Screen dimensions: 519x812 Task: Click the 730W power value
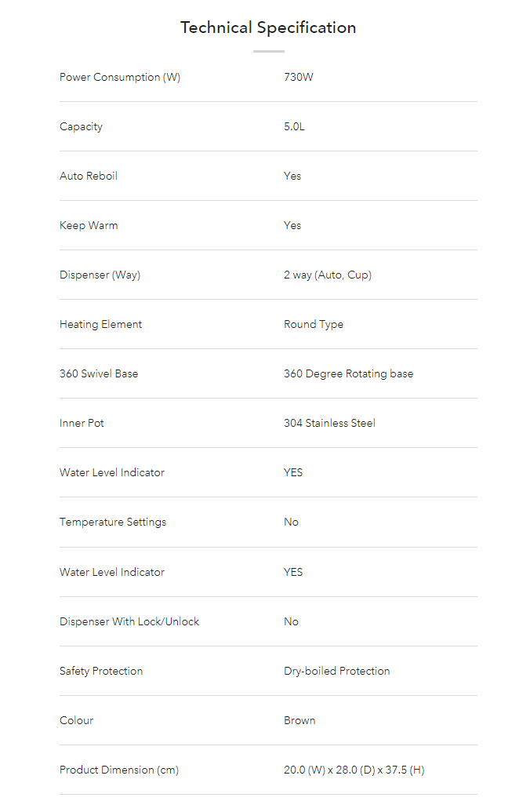[299, 77]
